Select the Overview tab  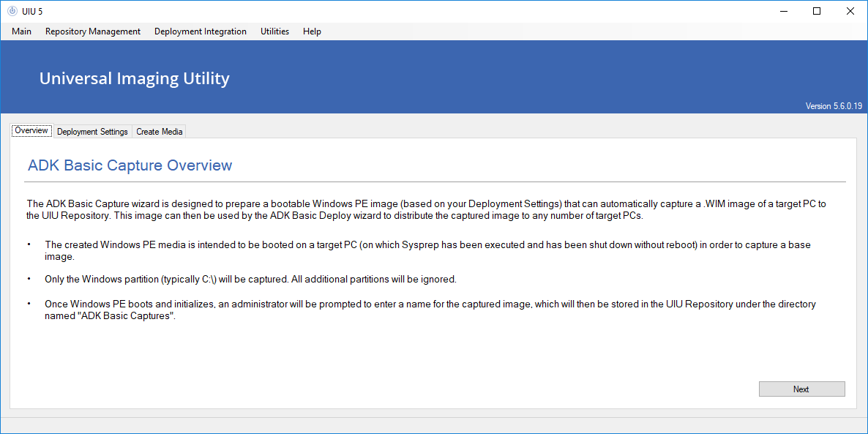pos(32,131)
